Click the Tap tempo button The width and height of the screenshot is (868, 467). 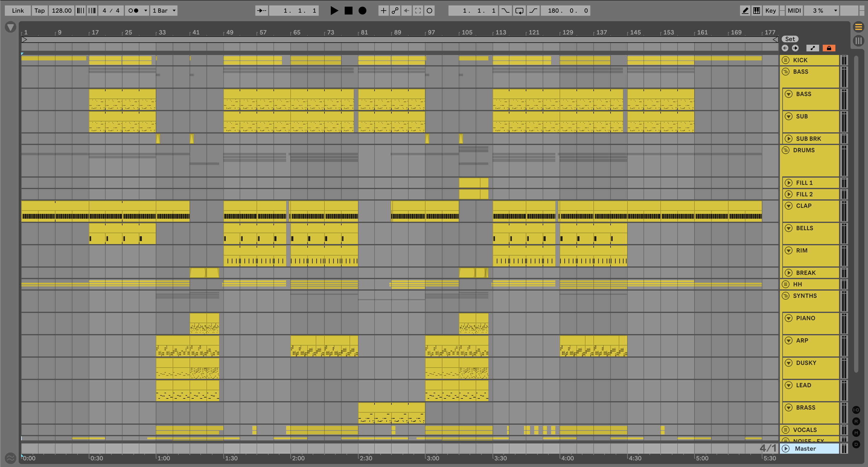(40, 11)
